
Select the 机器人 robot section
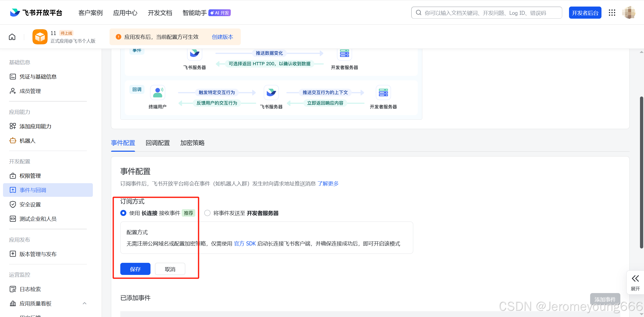[x=28, y=140]
